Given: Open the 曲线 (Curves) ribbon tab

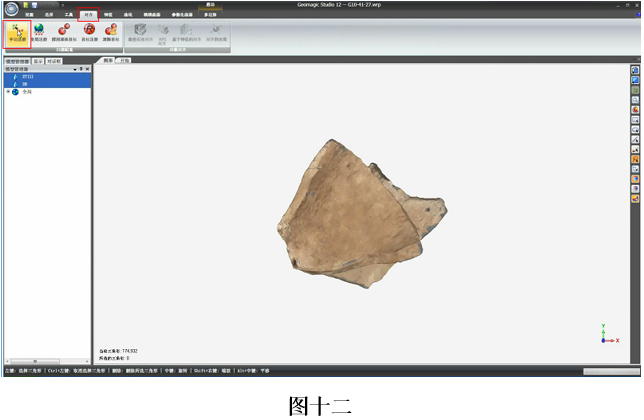Looking at the screenshot, I should pyautogui.click(x=128, y=15).
